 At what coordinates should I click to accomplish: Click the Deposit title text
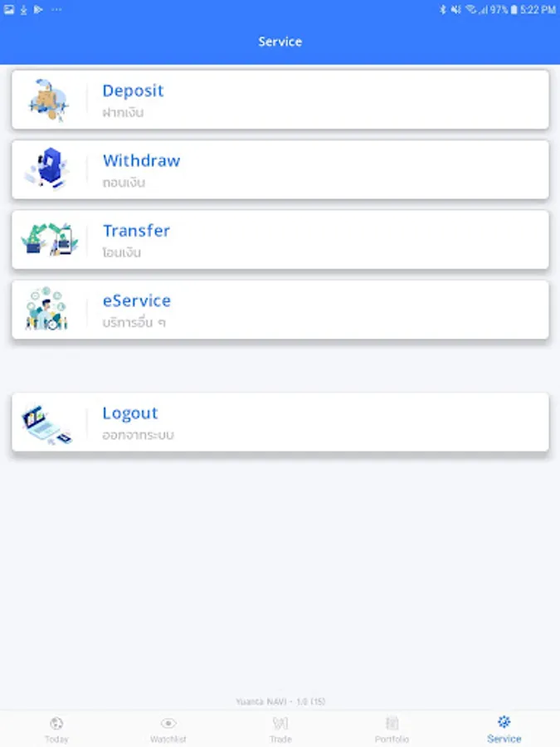click(x=133, y=90)
